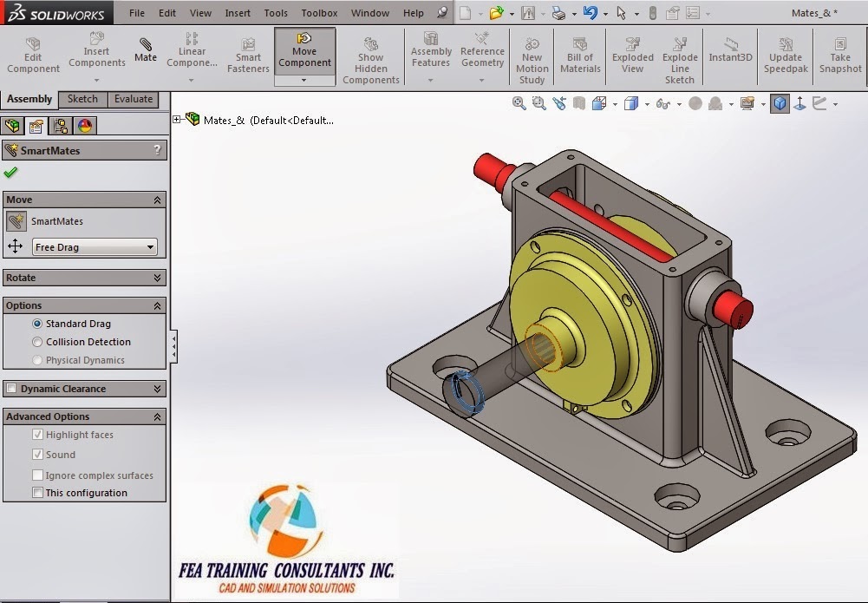Open the Edit menu
The image size is (868, 603).
[x=167, y=13]
